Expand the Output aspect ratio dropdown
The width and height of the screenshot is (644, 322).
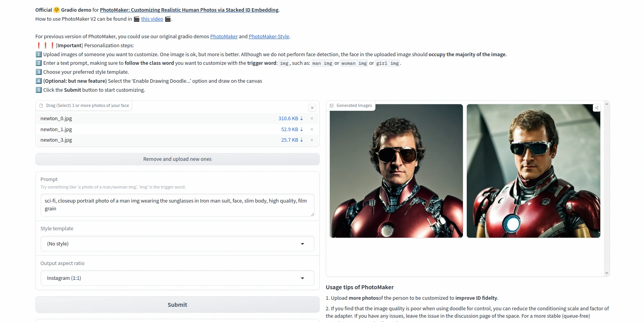pyautogui.click(x=177, y=278)
